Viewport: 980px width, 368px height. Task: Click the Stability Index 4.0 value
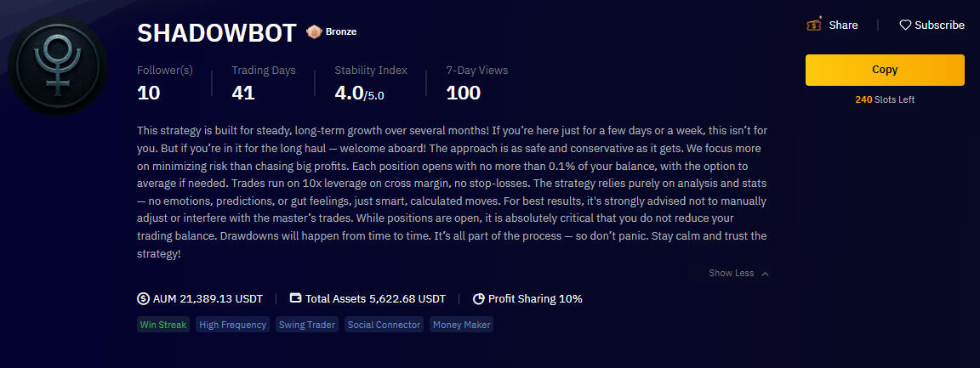click(359, 93)
